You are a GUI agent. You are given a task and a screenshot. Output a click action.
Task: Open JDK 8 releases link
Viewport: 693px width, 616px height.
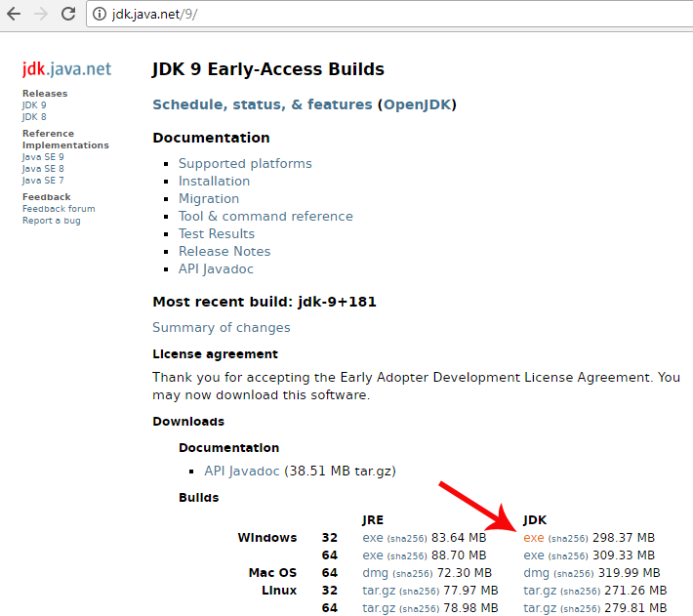point(34,117)
